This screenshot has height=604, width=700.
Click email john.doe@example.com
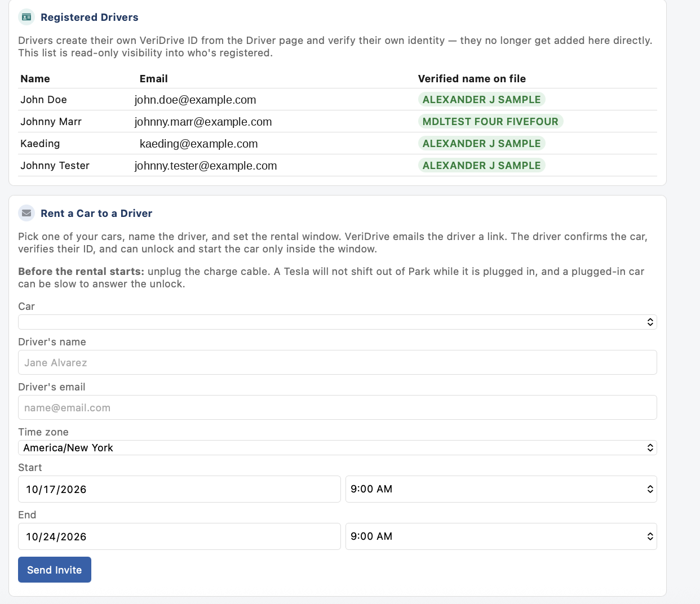pos(196,100)
